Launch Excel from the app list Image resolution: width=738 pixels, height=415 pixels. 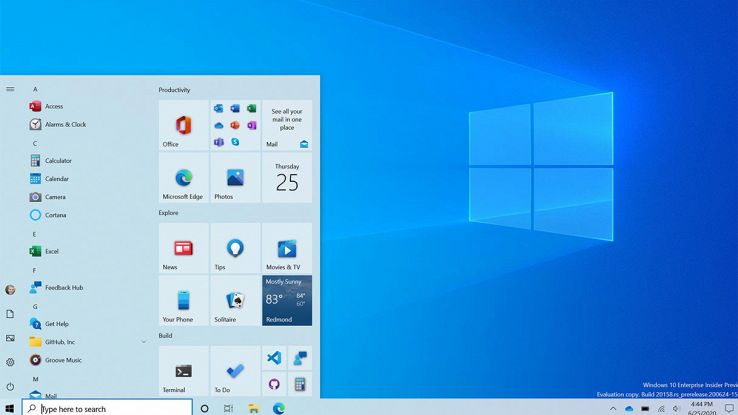coord(87,251)
